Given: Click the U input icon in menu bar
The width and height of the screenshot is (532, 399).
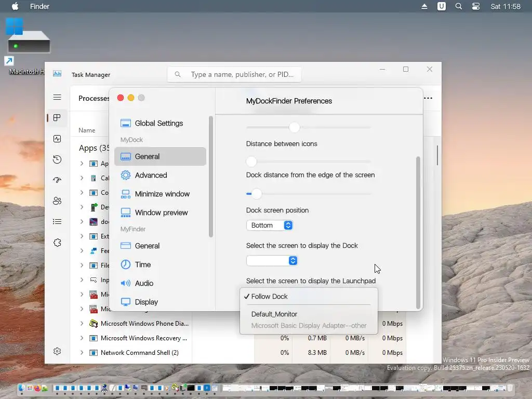Looking at the screenshot, I should (442, 6).
